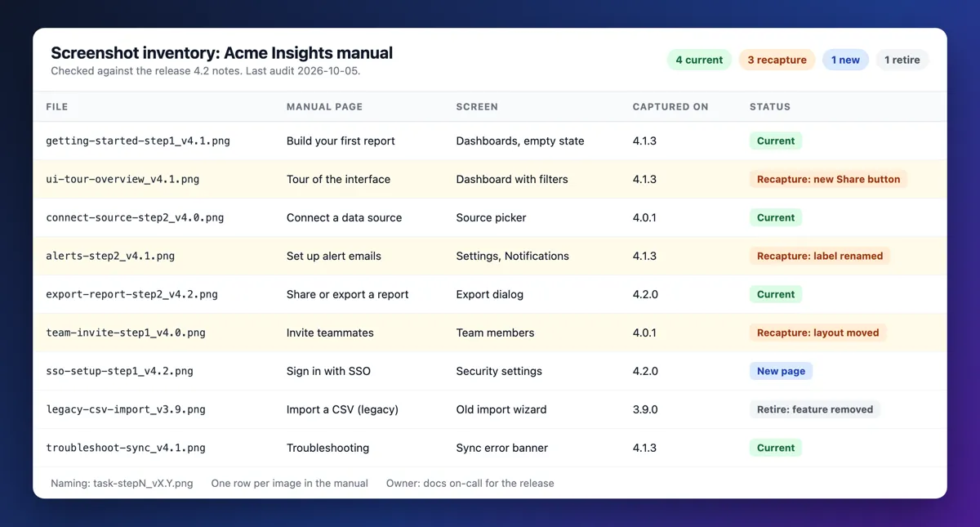This screenshot has height=527, width=980.
Task: Click Current status in troubleshoot-sync row
Action: pyautogui.click(x=776, y=448)
